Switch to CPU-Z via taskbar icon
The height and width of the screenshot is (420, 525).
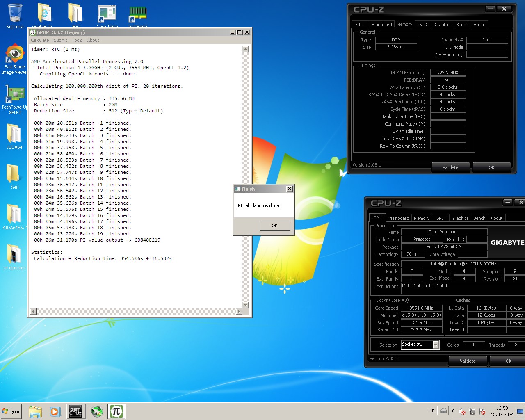(75, 411)
